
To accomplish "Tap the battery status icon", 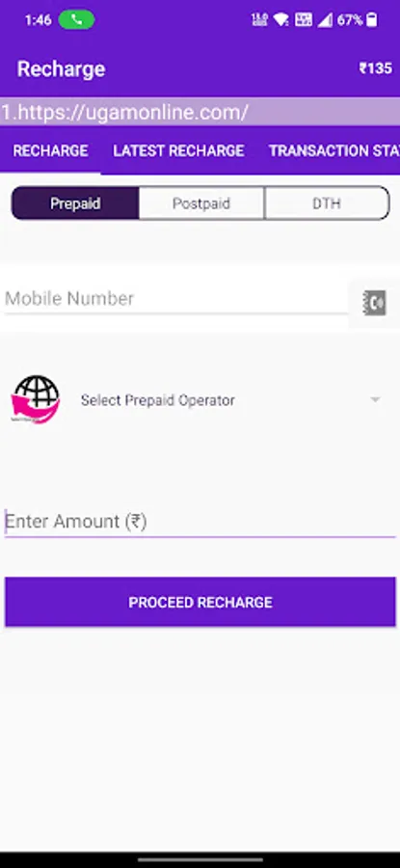I will 372,20.
